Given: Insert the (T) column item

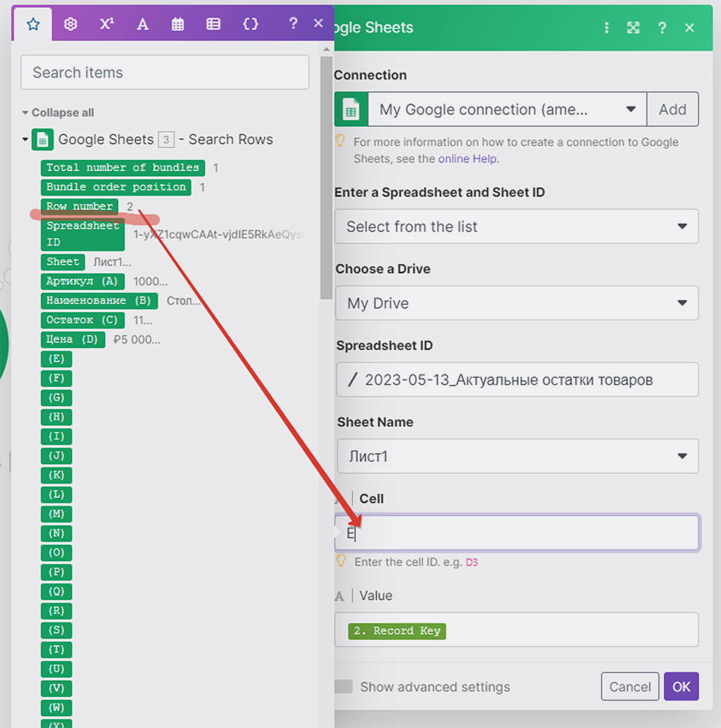Looking at the screenshot, I should (56, 650).
